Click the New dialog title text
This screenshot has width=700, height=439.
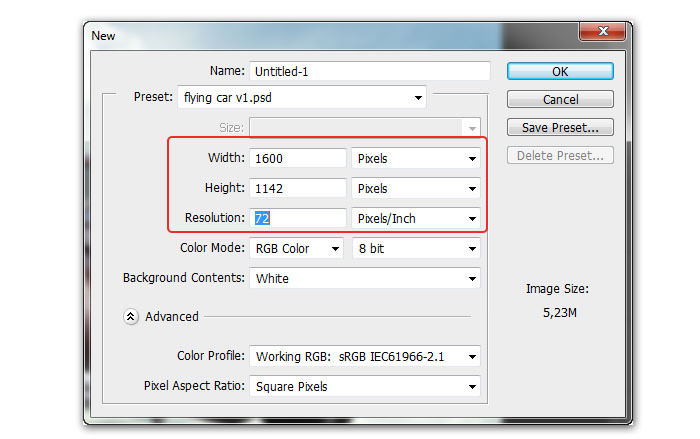[103, 36]
